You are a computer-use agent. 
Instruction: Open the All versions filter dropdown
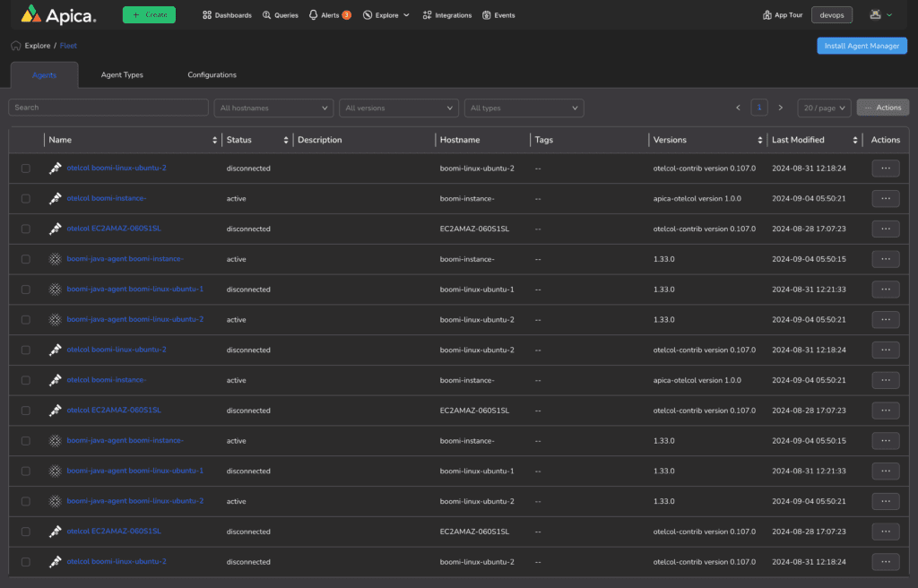pos(399,108)
